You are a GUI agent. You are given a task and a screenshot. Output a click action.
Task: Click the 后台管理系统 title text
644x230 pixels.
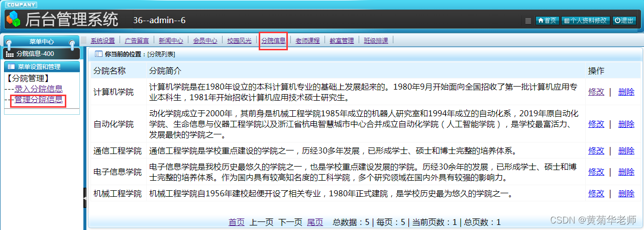[x=72, y=20]
